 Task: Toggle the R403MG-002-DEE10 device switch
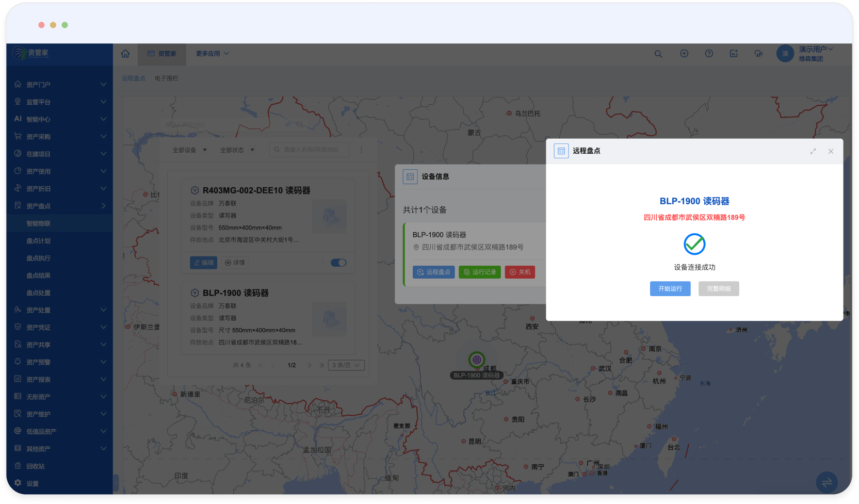(338, 263)
